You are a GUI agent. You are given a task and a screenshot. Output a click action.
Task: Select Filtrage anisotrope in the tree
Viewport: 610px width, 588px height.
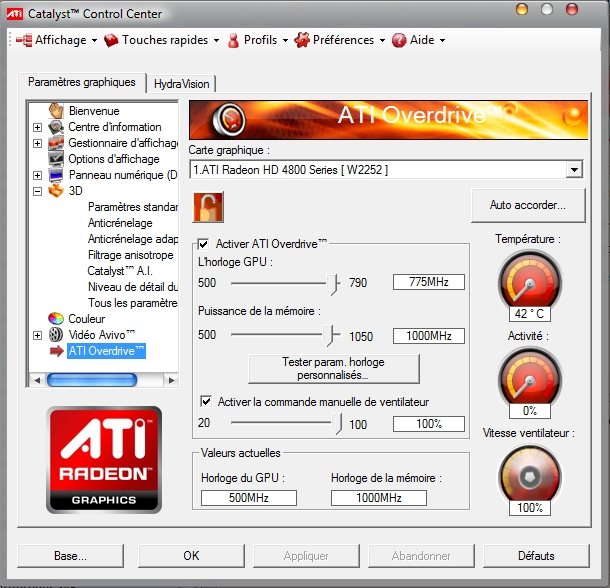[x=131, y=255]
